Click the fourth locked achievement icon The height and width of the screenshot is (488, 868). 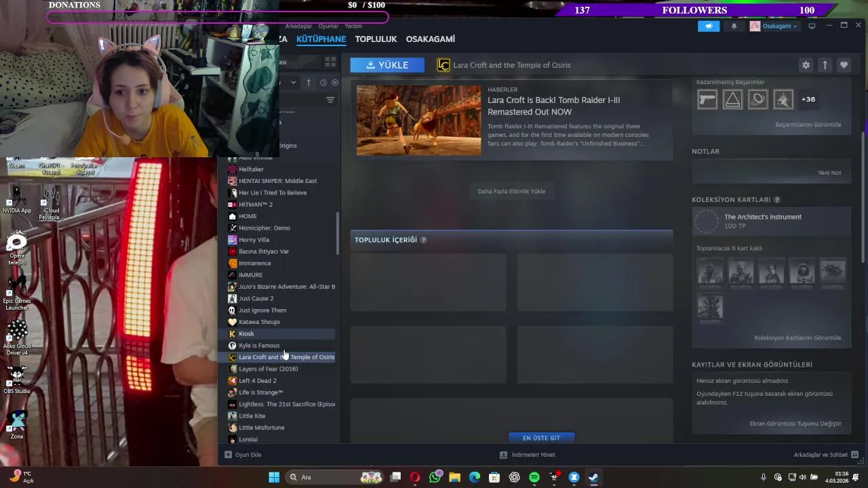click(x=783, y=99)
